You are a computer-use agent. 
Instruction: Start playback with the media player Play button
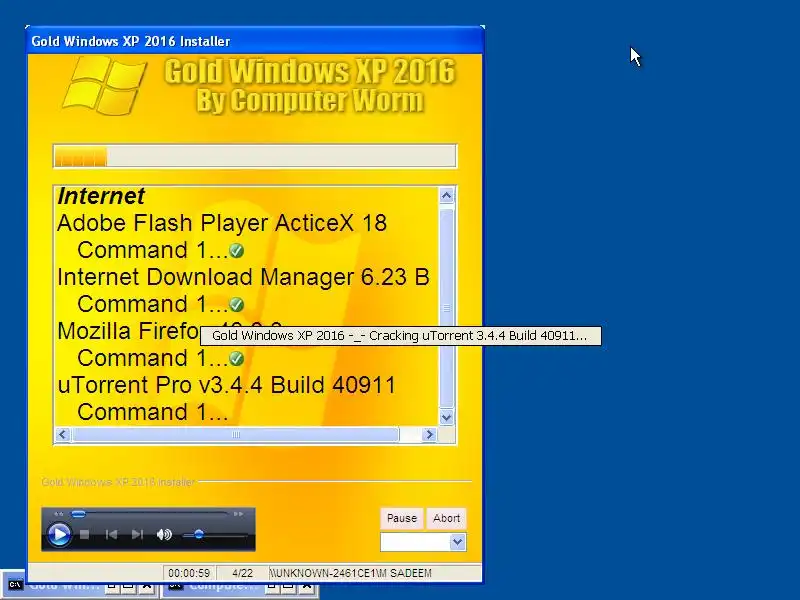point(59,535)
